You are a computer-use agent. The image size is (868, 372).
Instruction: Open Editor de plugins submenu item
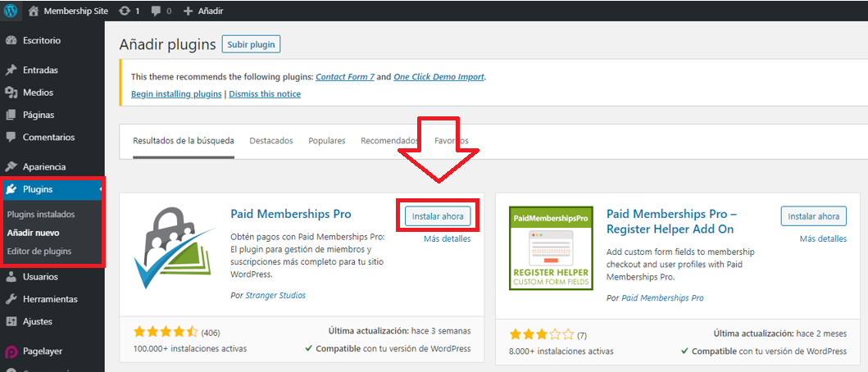coord(39,251)
